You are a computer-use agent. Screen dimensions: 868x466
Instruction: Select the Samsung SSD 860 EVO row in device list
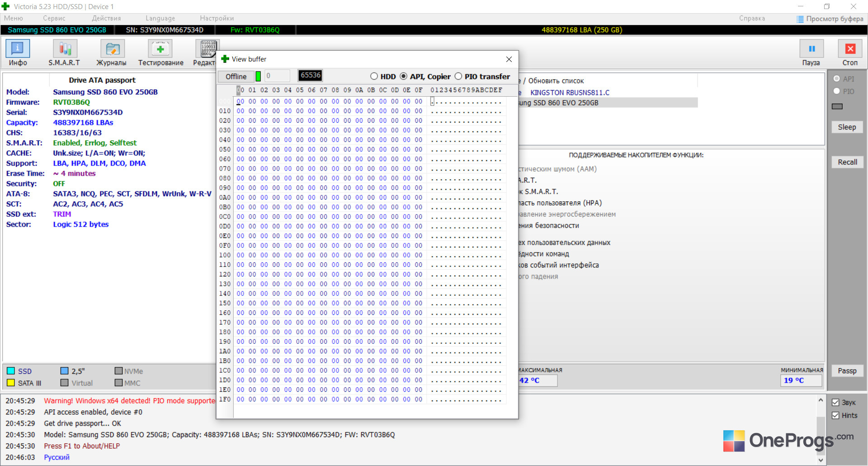tap(608, 103)
